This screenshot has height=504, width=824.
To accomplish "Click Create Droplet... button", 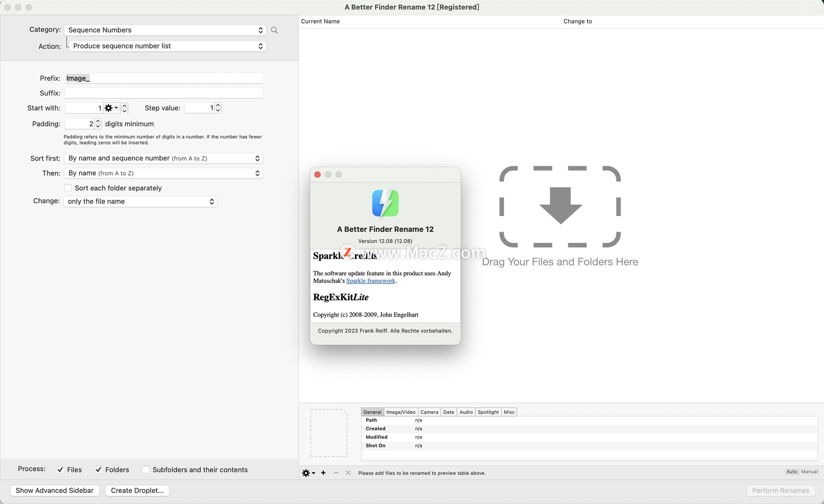I will coord(137,491).
